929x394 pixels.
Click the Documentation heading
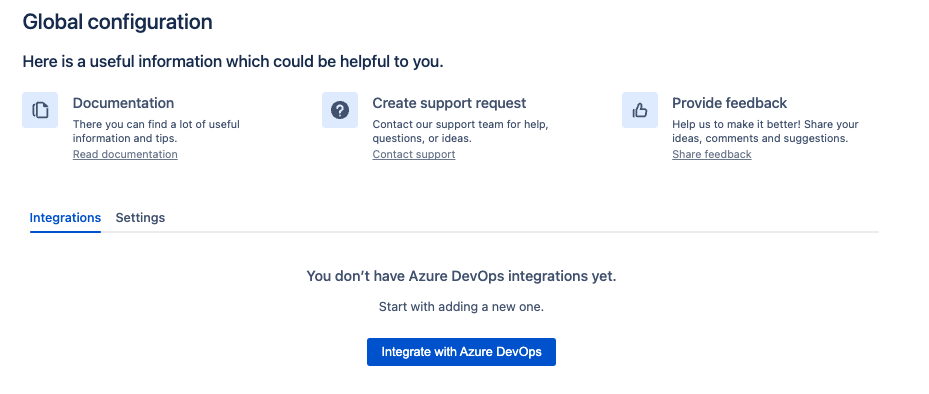coord(123,103)
